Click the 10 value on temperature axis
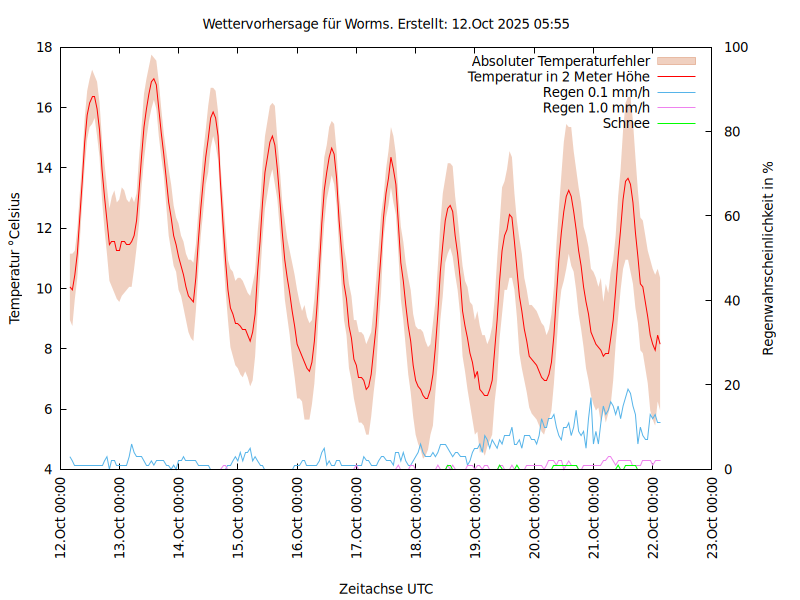This screenshot has height=600, width=800. [44, 288]
